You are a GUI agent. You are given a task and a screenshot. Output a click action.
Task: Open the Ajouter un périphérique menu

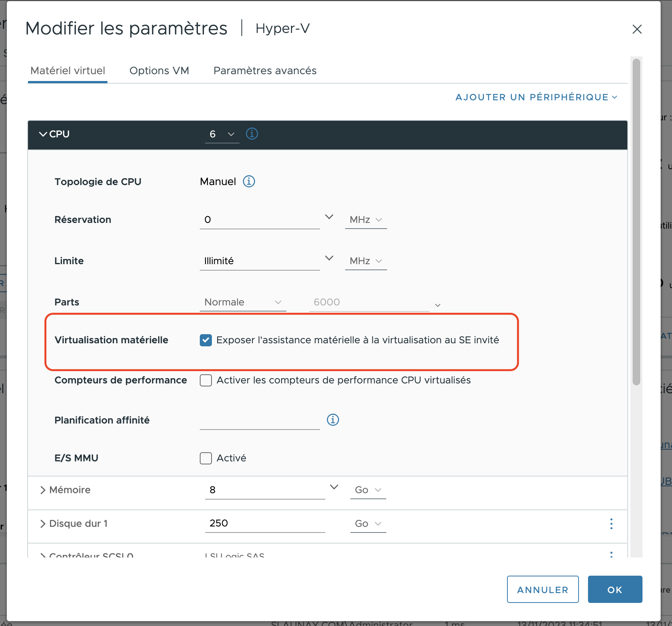point(536,97)
